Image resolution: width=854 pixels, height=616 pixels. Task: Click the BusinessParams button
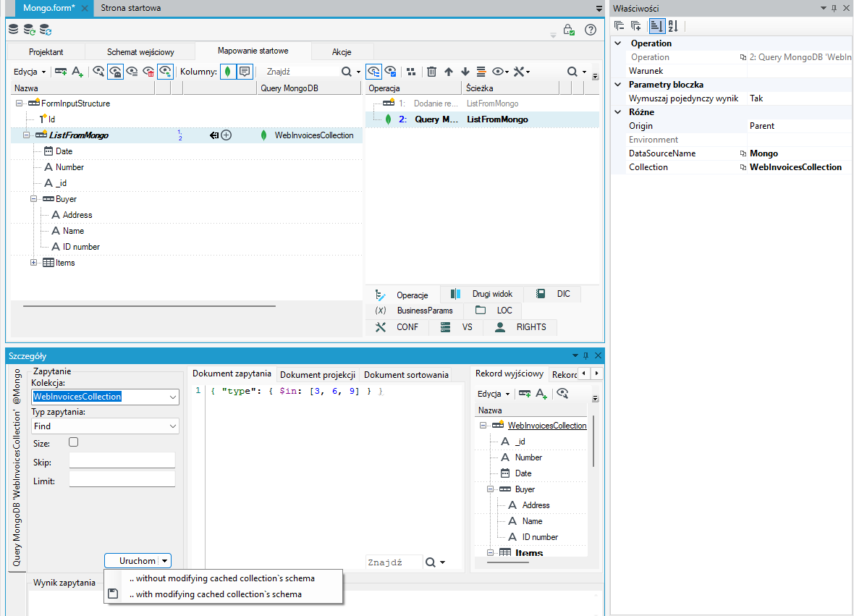click(x=415, y=311)
